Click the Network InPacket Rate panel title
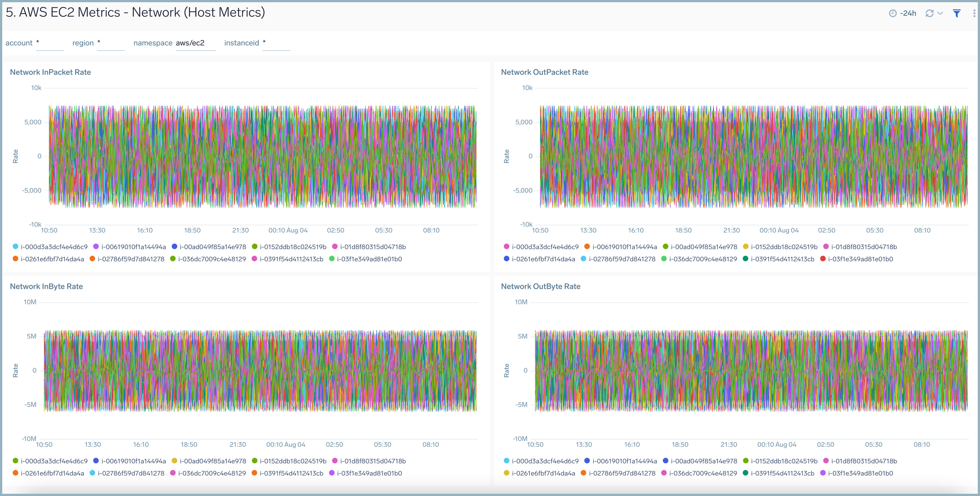The image size is (980, 496). [x=50, y=72]
